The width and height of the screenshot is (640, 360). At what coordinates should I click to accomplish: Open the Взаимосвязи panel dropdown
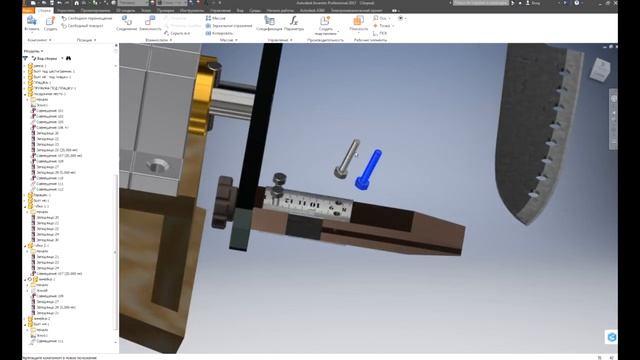(158, 40)
